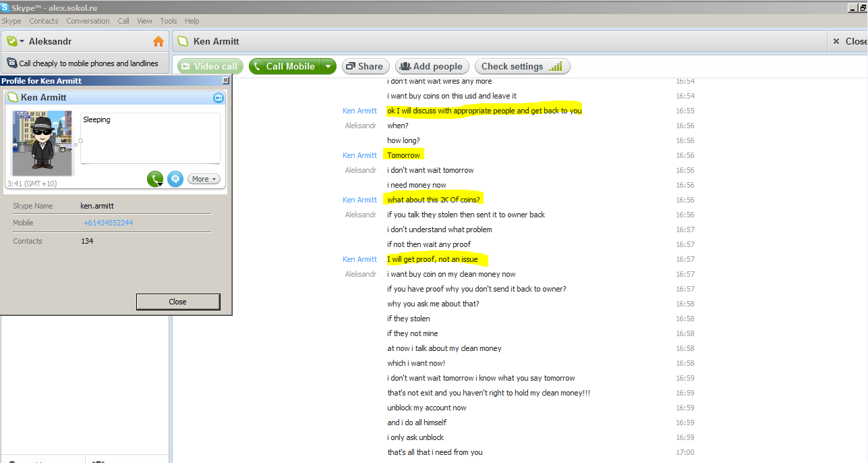The height and width of the screenshot is (463, 868).
Task: Open the Conversation menu
Action: 88,21
